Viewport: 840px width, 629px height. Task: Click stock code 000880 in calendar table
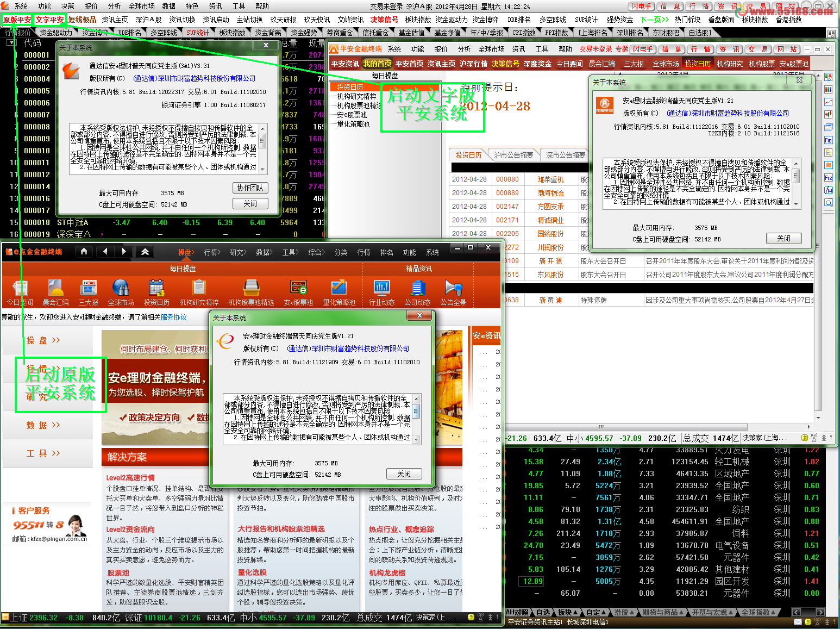[507, 179]
